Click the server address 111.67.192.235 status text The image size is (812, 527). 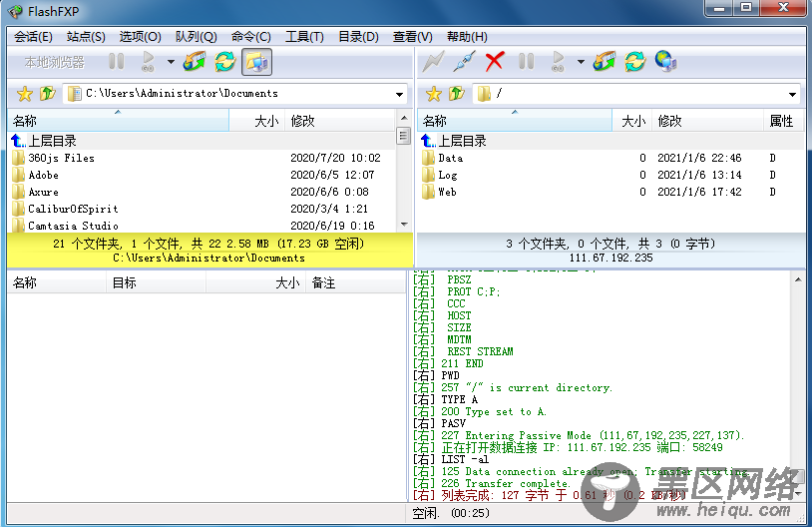(611, 258)
